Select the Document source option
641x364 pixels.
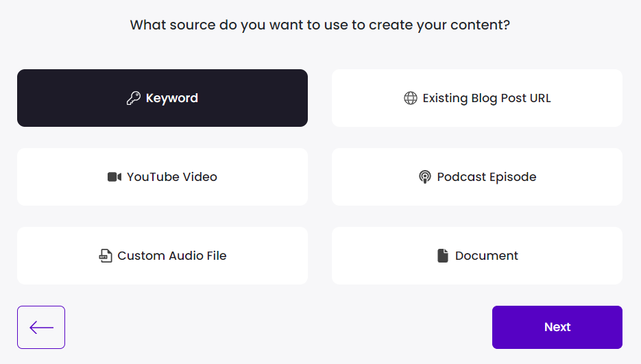pos(477,256)
